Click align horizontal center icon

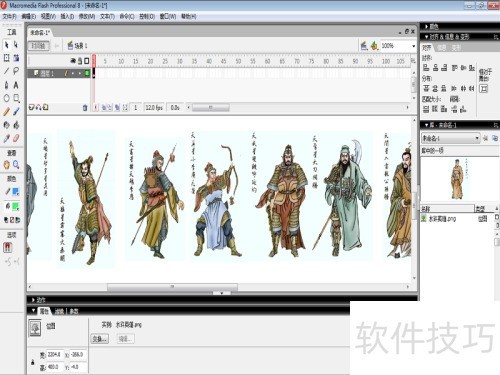435,68
